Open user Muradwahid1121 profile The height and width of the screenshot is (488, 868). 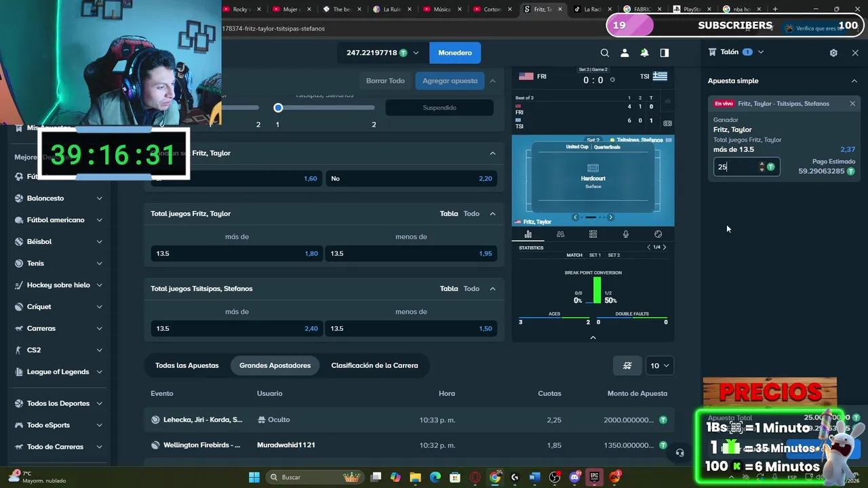point(285,445)
